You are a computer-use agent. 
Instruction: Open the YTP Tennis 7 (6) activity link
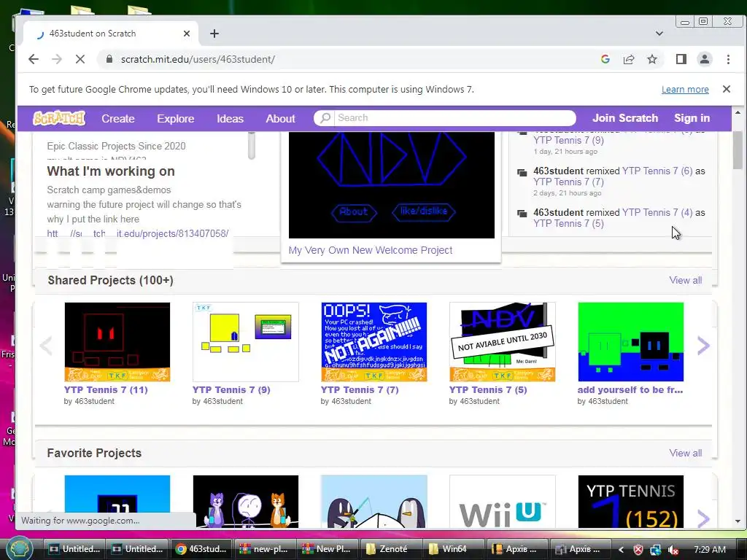657,171
